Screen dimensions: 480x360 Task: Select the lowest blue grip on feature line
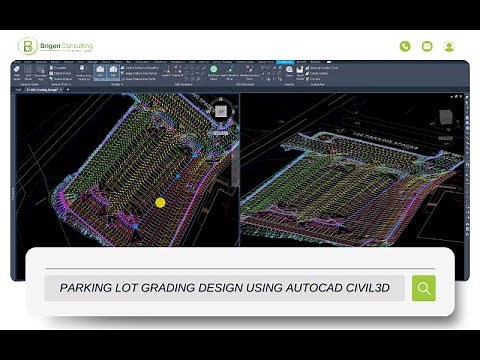point(136,226)
